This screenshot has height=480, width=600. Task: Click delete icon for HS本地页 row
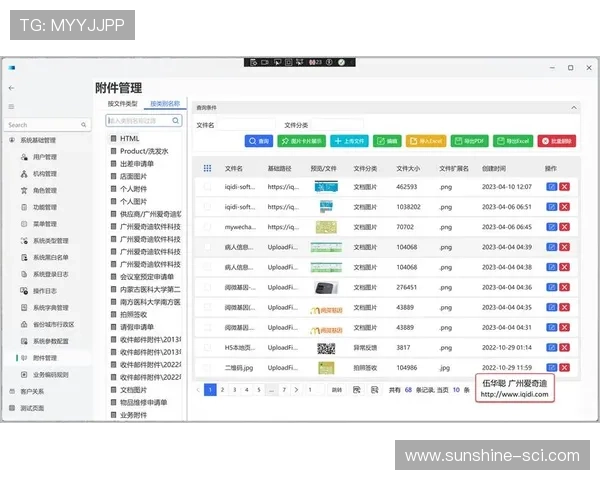(564, 348)
